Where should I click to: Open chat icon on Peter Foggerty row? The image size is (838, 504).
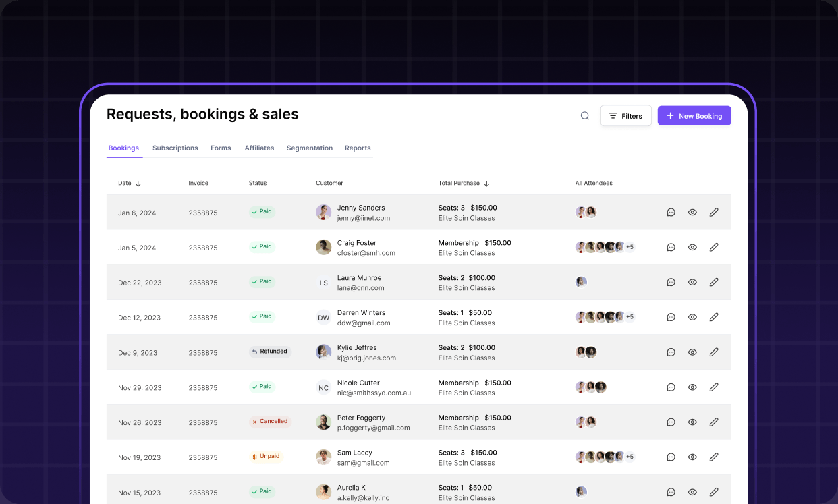pyautogui.click(x=671, y=422)
